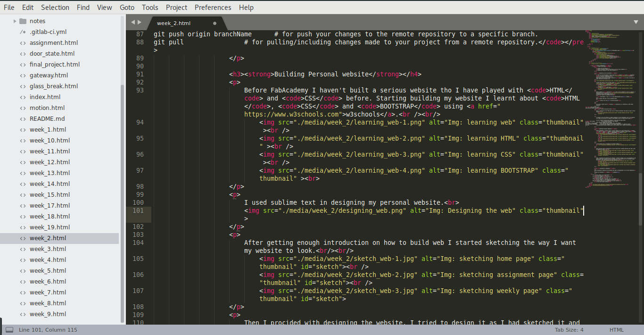Image resolution: width=644 pixels, height=335 pixels.
Task: Open week_7.html from the sidebar
Action: coord(48,292)
